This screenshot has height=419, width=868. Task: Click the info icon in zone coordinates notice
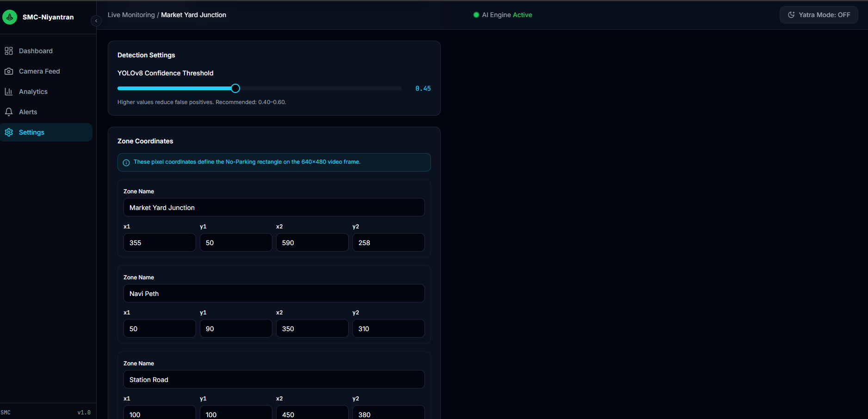tap(126, 162)
